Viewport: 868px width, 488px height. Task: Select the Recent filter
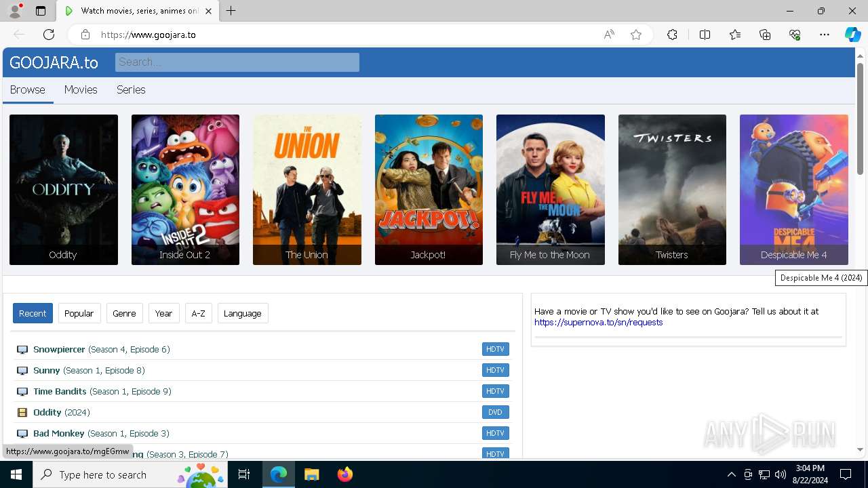(x=33, y=313)
